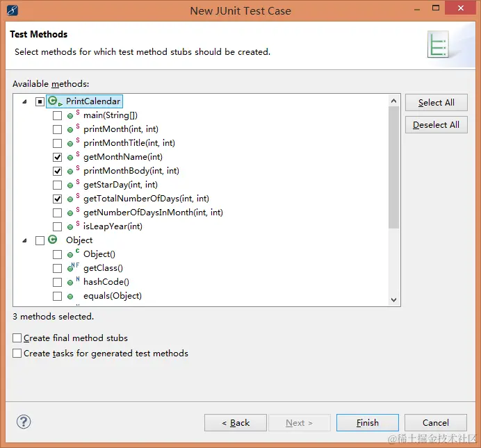Go back with the Back button

(236, 423)
